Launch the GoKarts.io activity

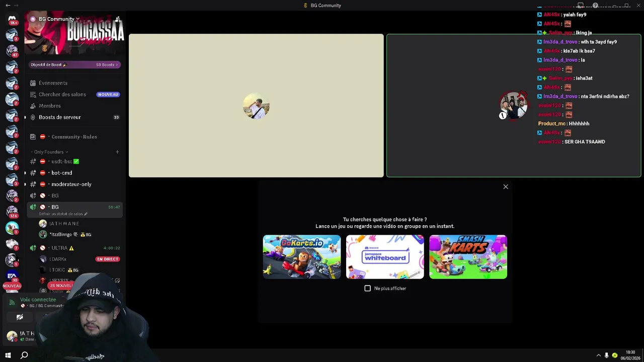click(302, 257)
